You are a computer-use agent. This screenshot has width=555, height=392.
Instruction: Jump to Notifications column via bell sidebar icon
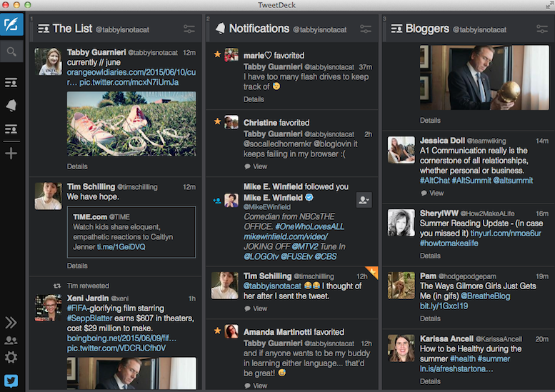coord(11,106)
